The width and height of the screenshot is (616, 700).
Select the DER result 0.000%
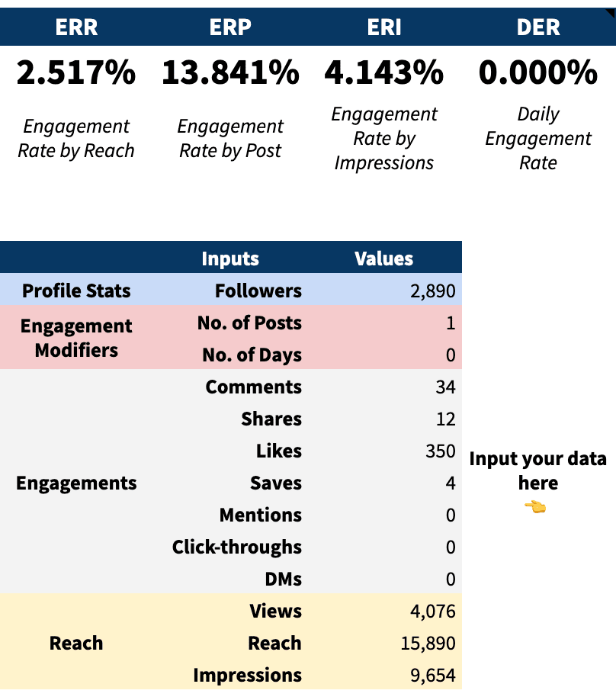tap(538, 72)
